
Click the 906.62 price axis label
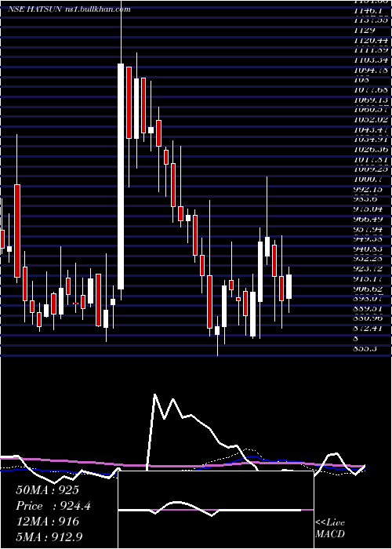click(368, 289)
